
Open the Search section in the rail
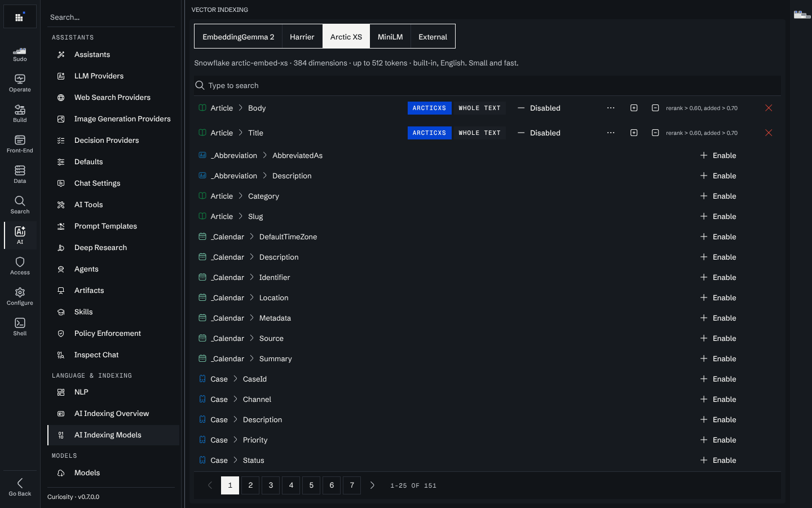coord(20,205)
